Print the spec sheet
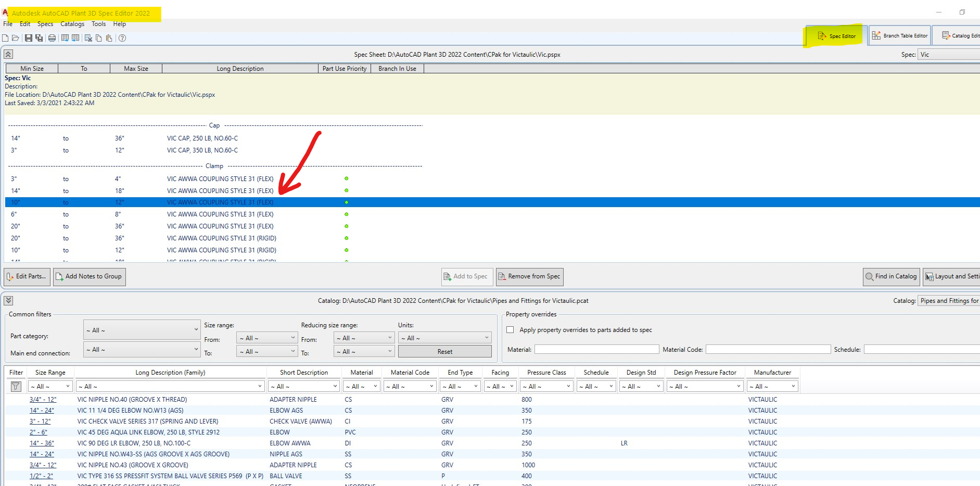Image resolution: width=980 pixels, height=486 pixels. click(x=52, y=37)
